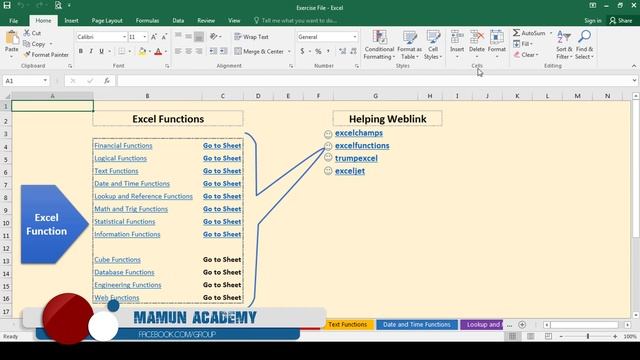Click the Increase Indent icon
640x360 pixels.
pyautogui.click(x=224, y=51)
